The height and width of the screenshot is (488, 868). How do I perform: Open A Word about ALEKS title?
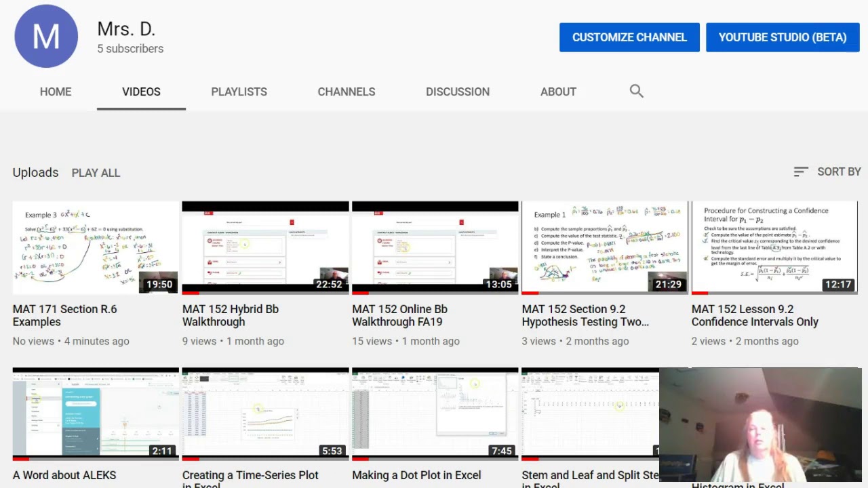(64, 475)
